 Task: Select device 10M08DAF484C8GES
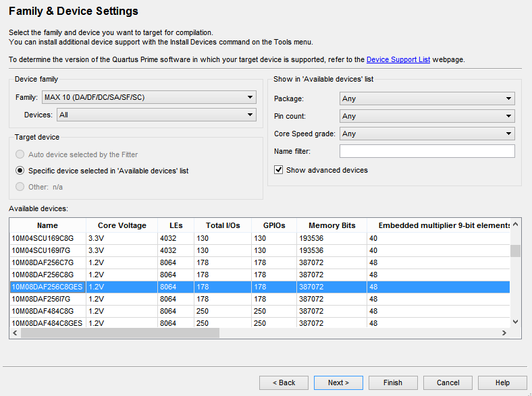[x=259, y=323]
